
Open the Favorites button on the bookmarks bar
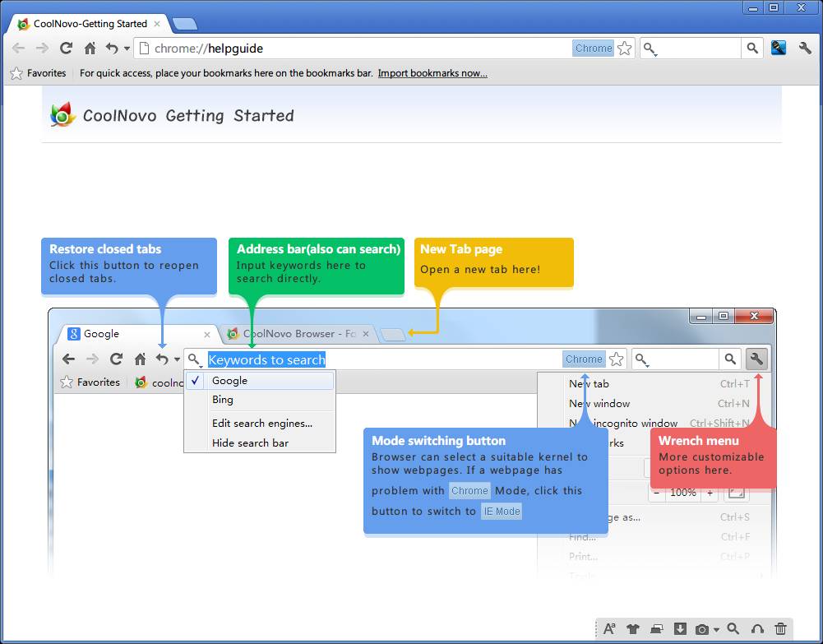click(39, 73)
